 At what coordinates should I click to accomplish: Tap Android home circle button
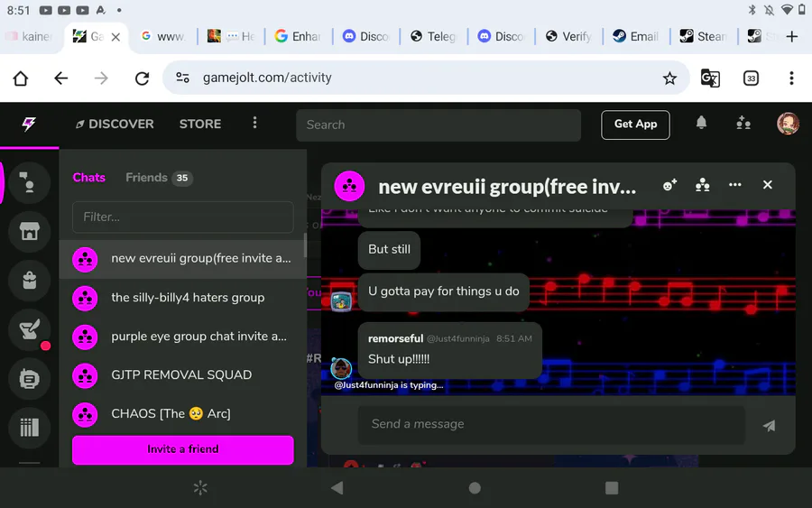click(x=475, y=488)
